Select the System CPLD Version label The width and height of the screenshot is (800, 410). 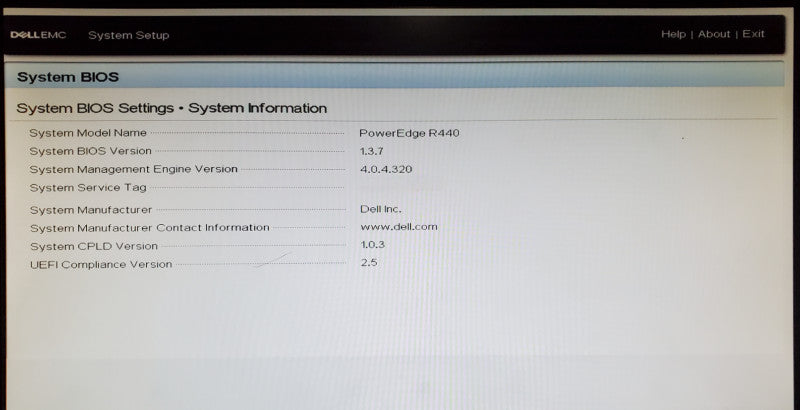(x=94, y=246)
